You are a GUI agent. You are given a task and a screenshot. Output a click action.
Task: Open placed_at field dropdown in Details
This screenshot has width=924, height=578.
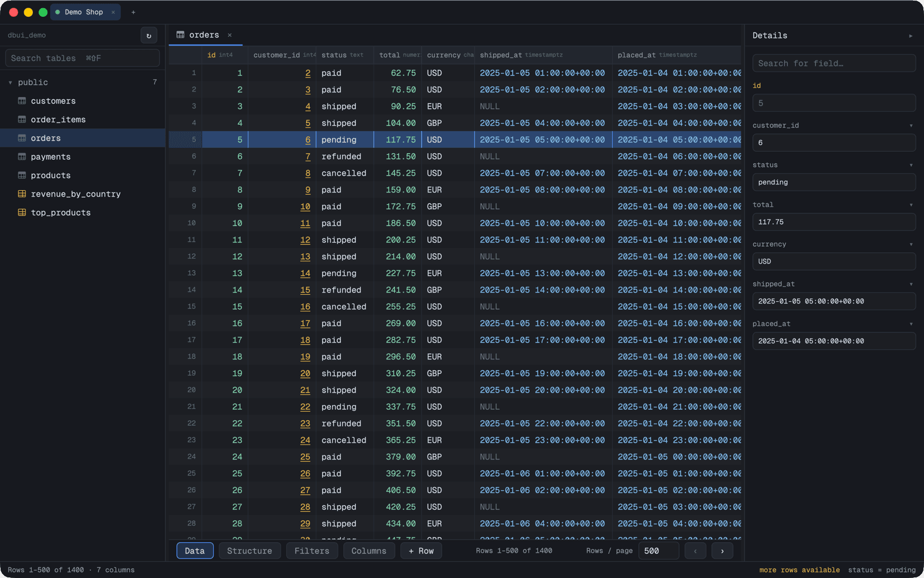(x=911, y=324)
